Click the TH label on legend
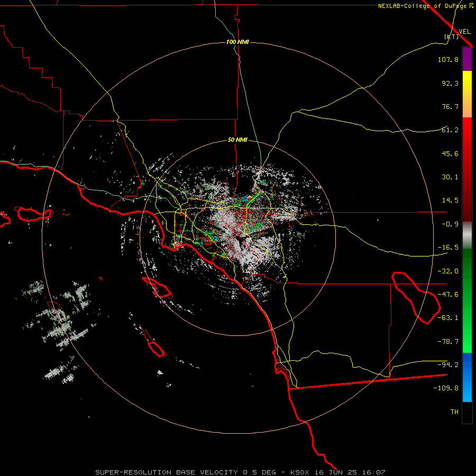 (x=454, y=412)
